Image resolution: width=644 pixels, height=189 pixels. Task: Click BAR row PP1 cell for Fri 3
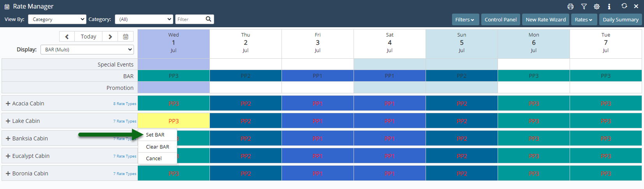(318, 76)
